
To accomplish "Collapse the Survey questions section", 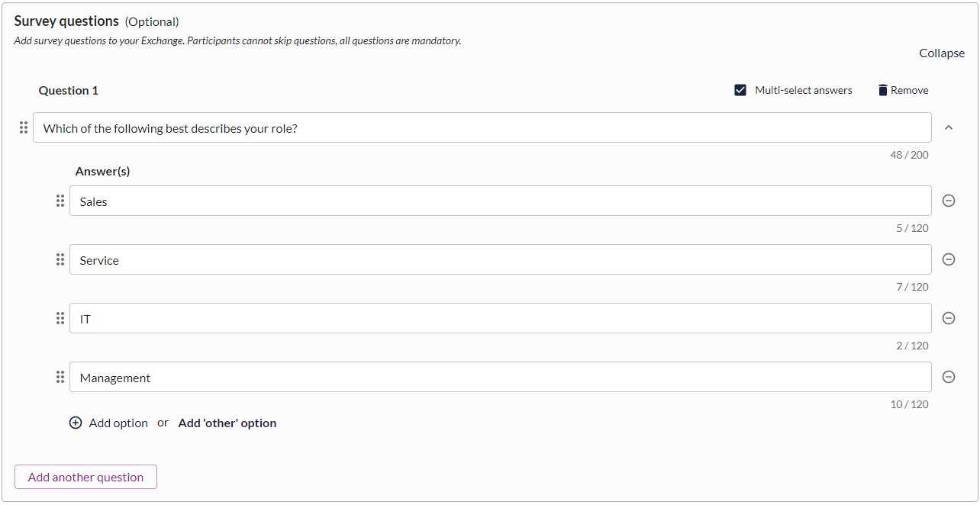I will tap(942, 53).
